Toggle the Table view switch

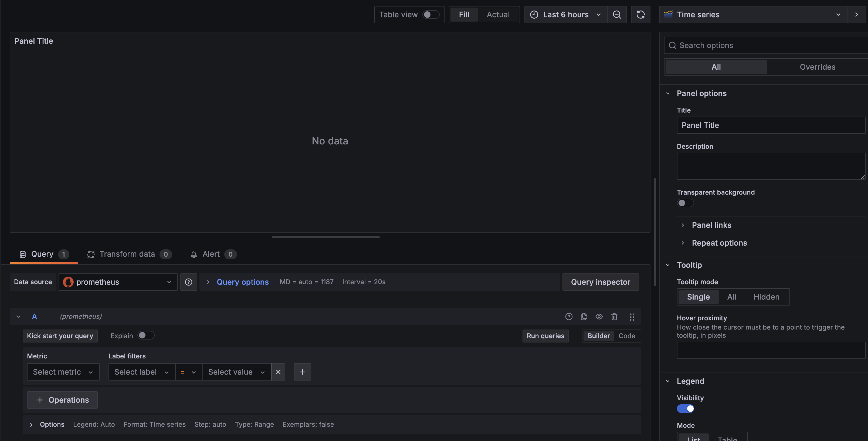tap(431, 15)
